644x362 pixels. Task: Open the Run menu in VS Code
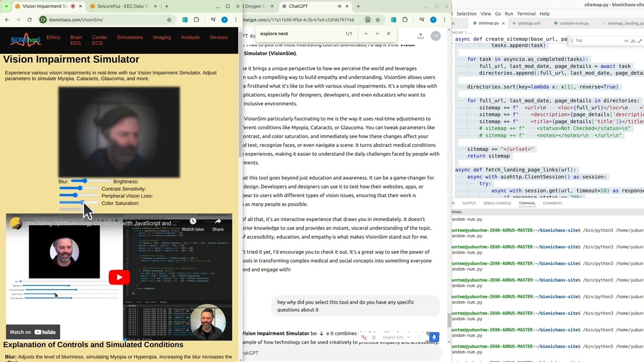point(509,14)
